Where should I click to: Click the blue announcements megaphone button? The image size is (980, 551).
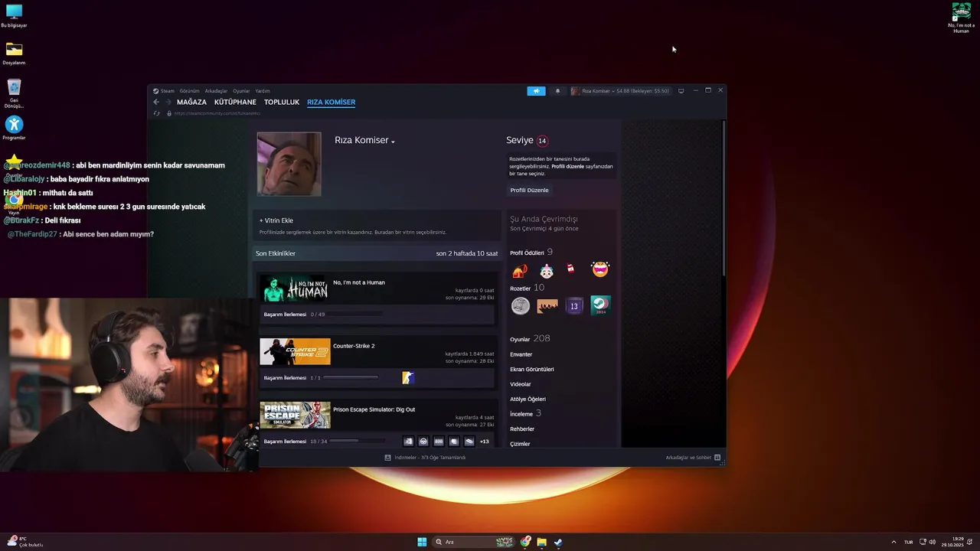[x=536, y=91]
